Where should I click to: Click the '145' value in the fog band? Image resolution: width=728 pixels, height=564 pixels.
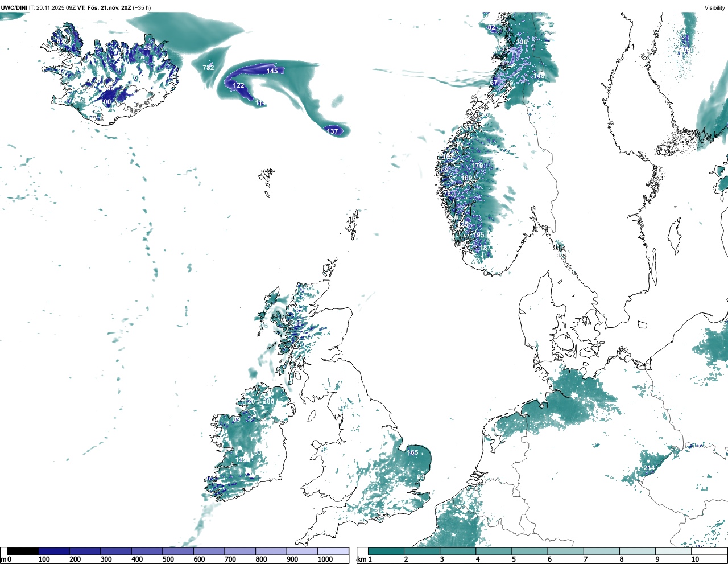tap(272, 71)
